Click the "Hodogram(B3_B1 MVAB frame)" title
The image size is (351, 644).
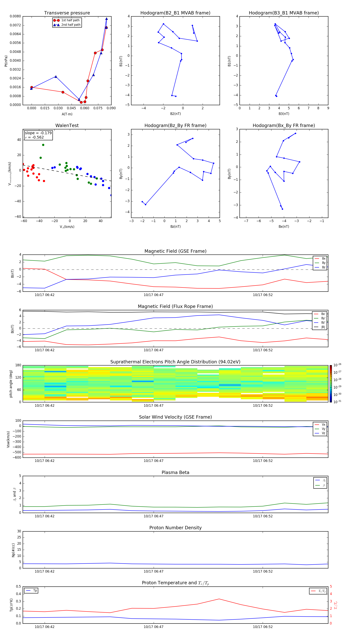coord(284,13)
